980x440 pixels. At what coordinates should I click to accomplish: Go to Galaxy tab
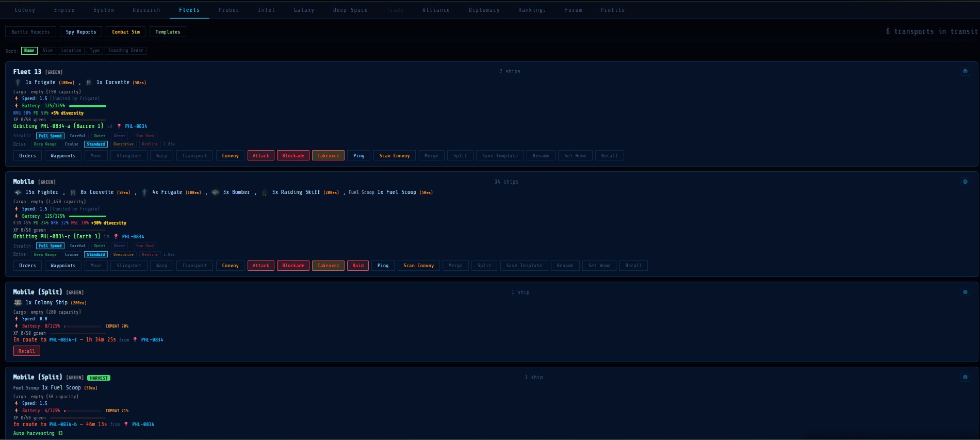tap(304, 10)
